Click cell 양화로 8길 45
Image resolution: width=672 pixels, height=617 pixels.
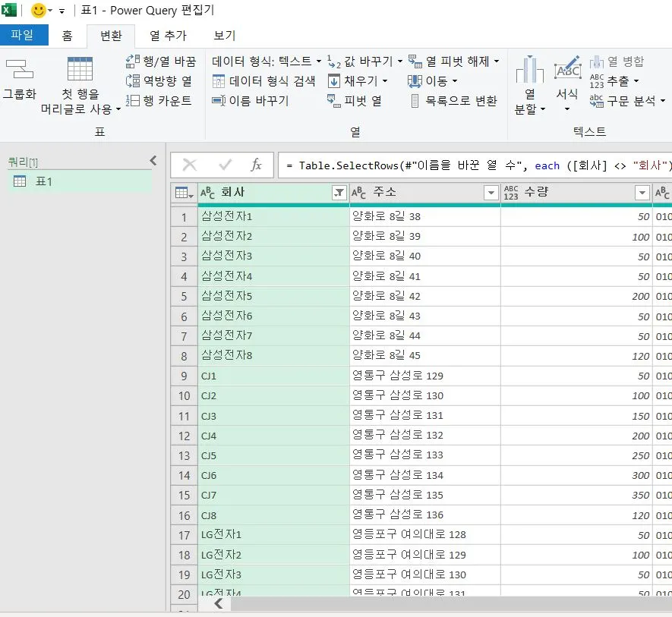(x=424, y=356)
